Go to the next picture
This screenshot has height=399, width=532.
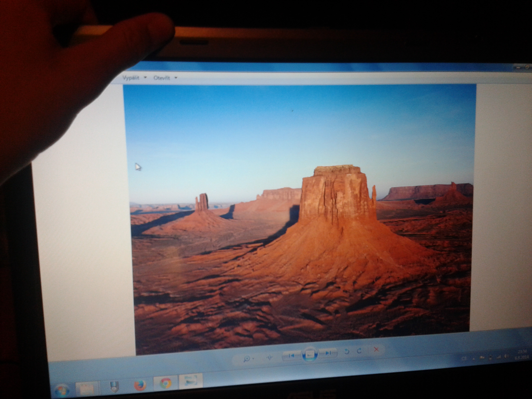(328, 353)
